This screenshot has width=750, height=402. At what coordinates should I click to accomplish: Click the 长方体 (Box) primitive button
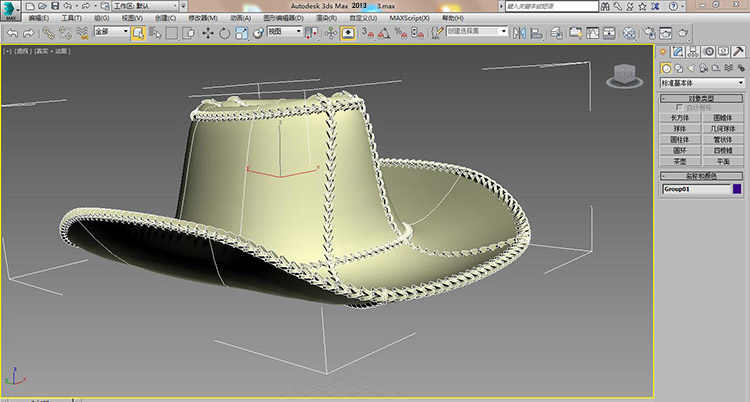[680, 118]
